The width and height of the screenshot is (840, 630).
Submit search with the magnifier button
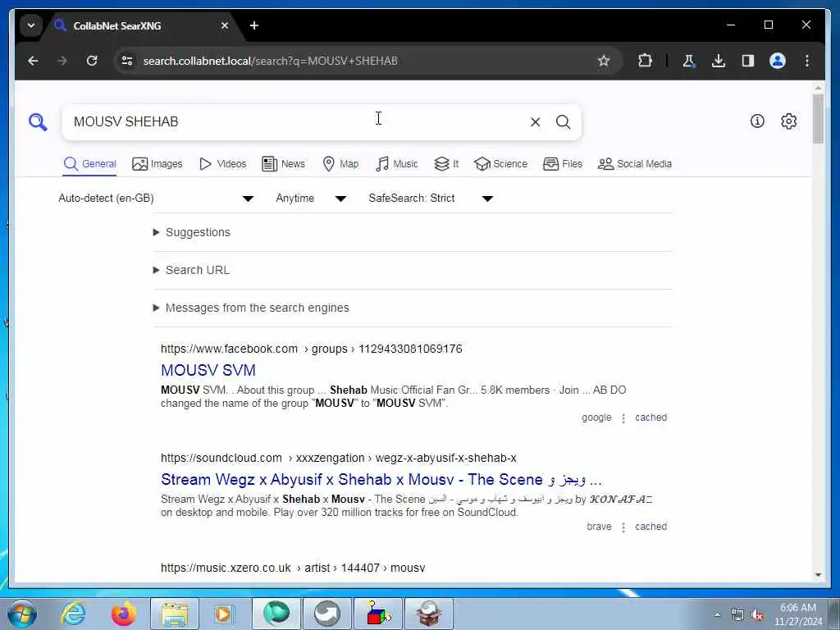point(563,122)
